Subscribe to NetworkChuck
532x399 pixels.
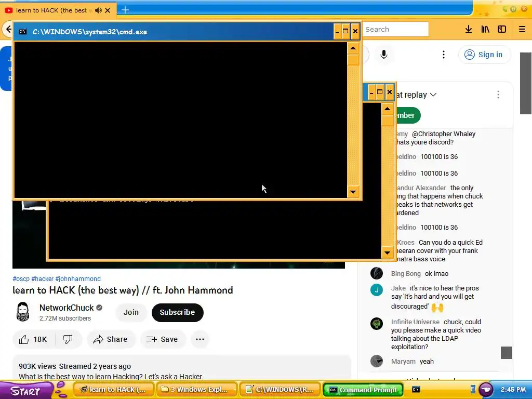pyautogui.click(x=178, y=312)
